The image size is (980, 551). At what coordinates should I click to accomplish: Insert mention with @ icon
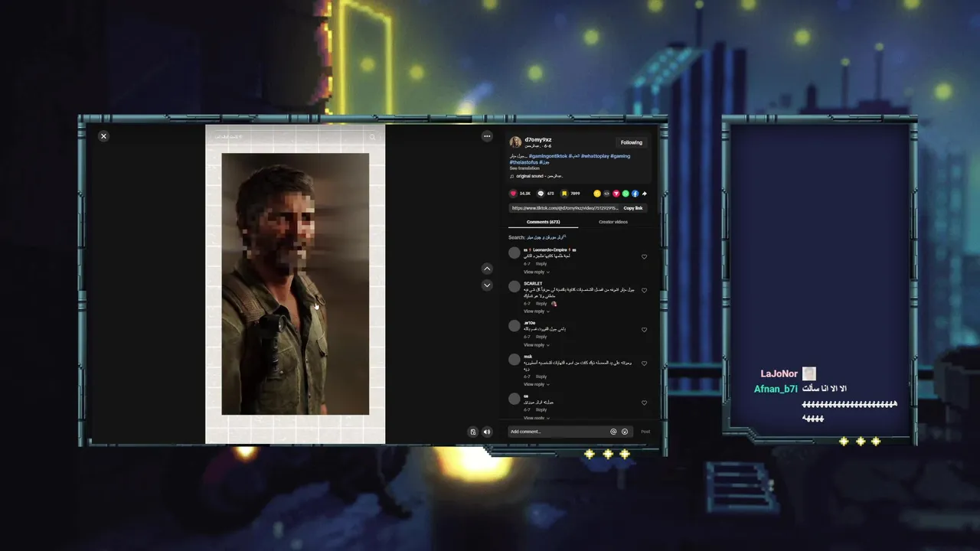click(613, 432)
